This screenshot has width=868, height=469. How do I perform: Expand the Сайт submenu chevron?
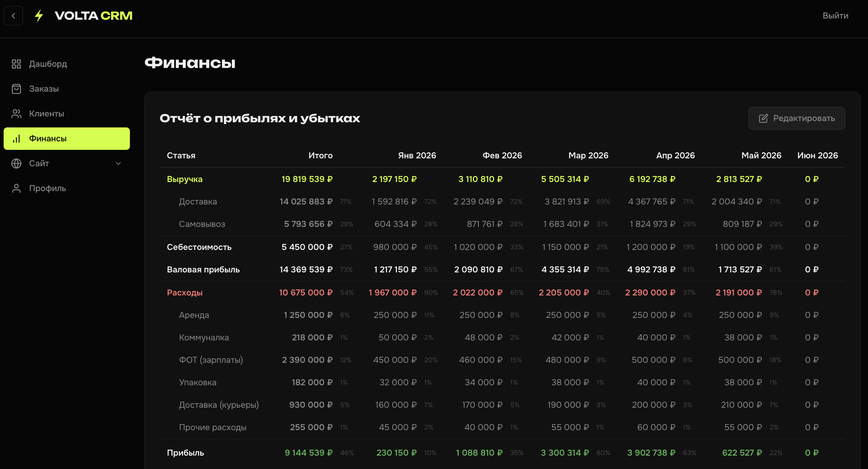[118, 164]
